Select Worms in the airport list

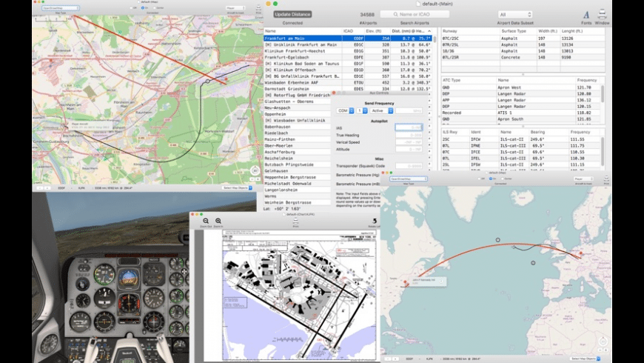click(x=297, y=196)
